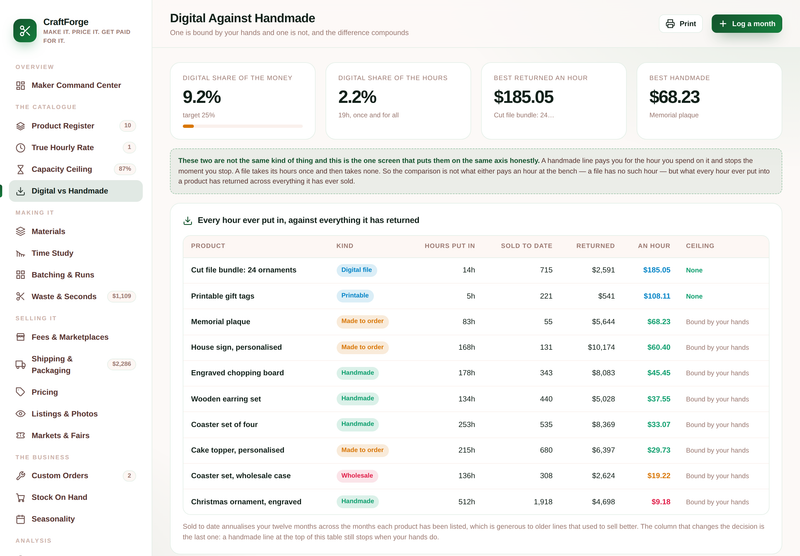Click the Product Register layers icon

tap(20, 126)
